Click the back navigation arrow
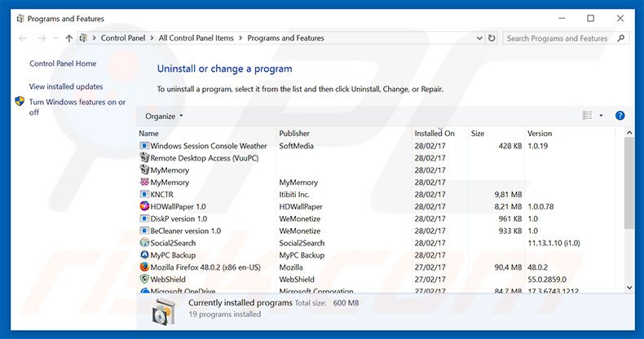 point(23,38)
